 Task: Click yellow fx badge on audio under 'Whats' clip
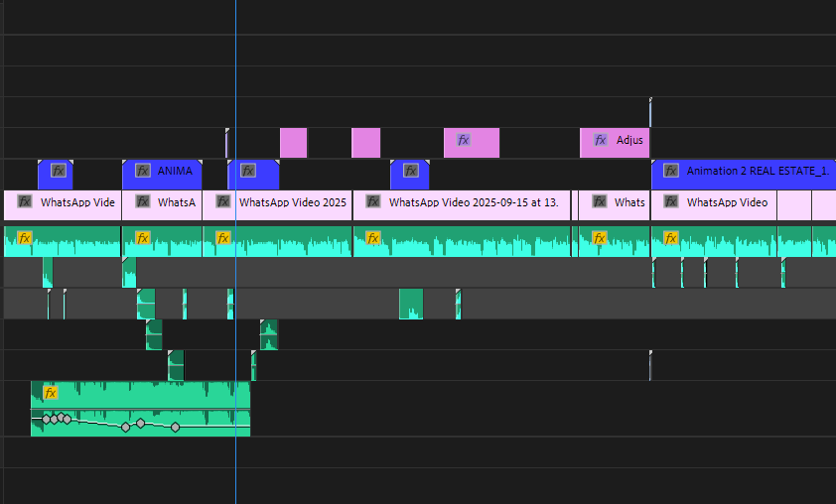tap(600, 238)
